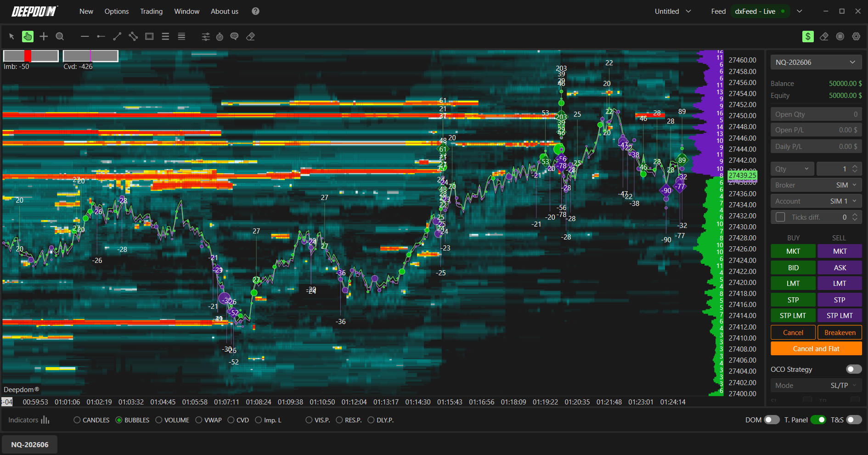
Task: Click the purple ASK sell button
Action: 840,267
